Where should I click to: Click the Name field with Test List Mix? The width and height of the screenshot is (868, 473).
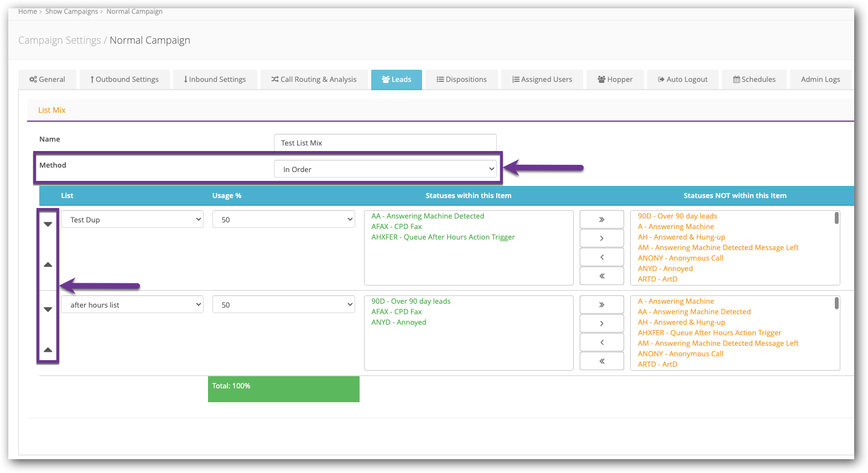[385, 143]
